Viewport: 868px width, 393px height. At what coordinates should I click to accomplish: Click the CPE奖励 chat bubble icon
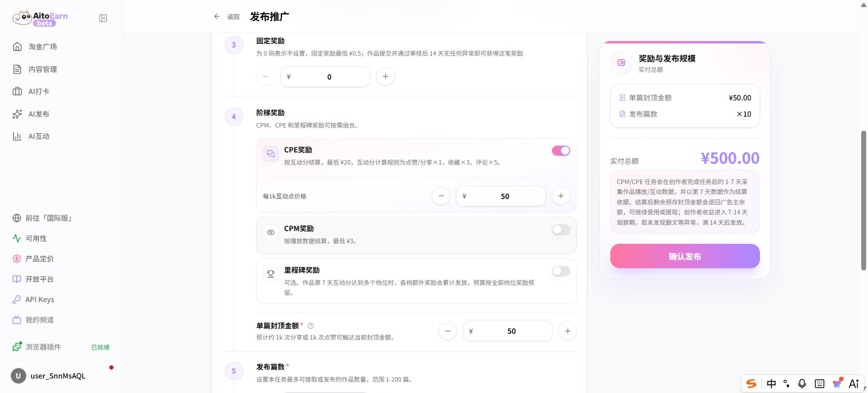[271, 154]
